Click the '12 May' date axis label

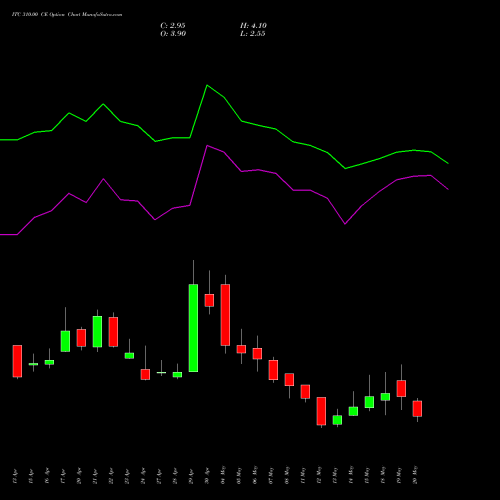(x=320, y=475)
